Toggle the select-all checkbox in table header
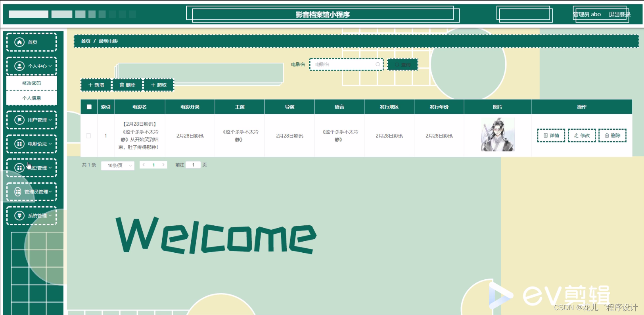Image resolution: width=644 pixels, height=315 pixels. pos(89,107)
